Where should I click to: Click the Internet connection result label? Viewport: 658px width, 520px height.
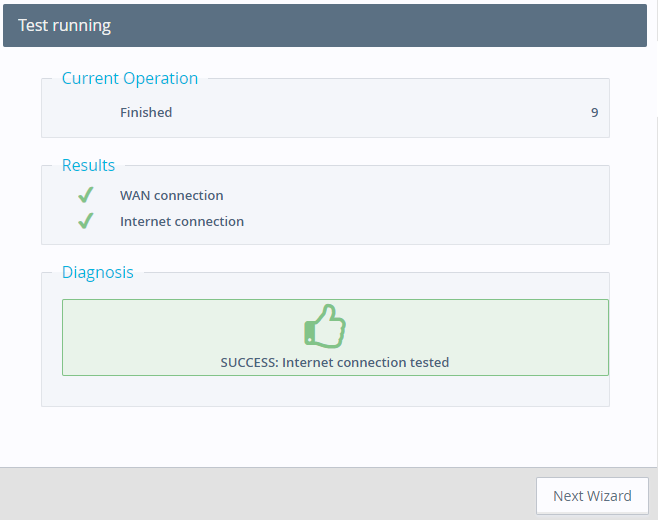pos(181,221)
